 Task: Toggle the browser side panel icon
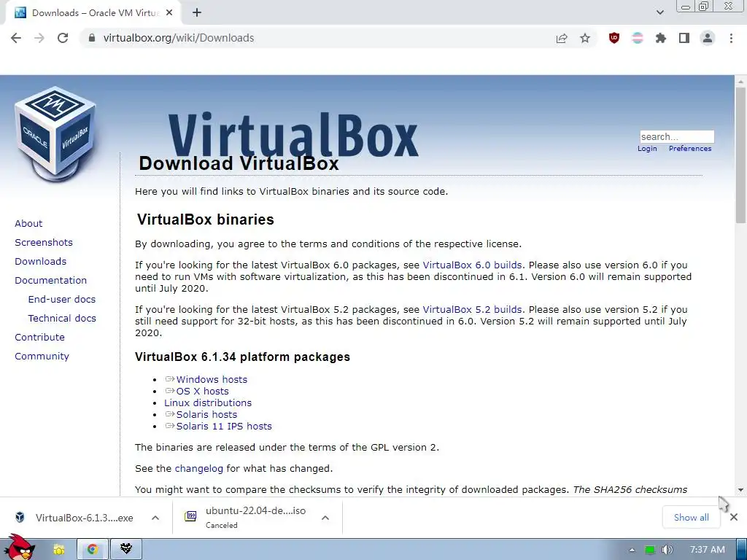[x=684, y=38]
